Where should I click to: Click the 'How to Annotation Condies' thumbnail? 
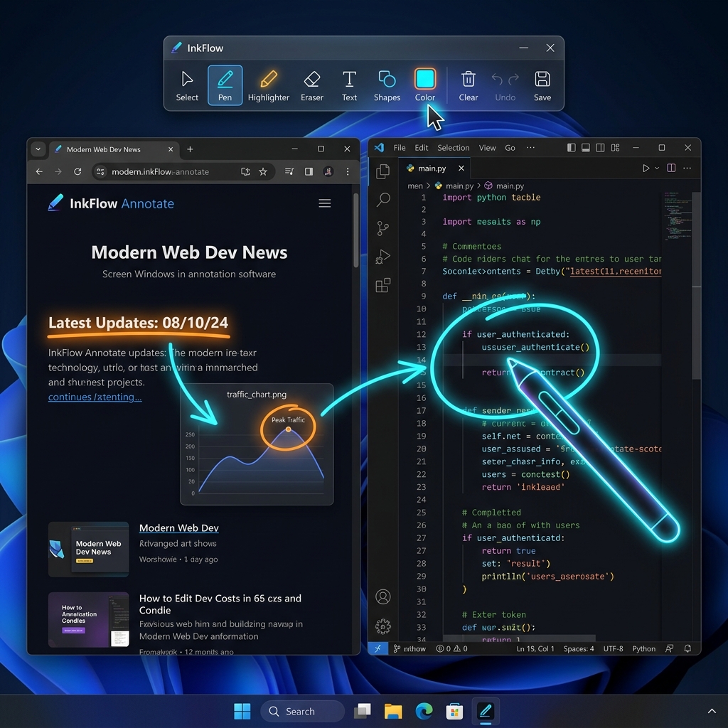[88, 619]
